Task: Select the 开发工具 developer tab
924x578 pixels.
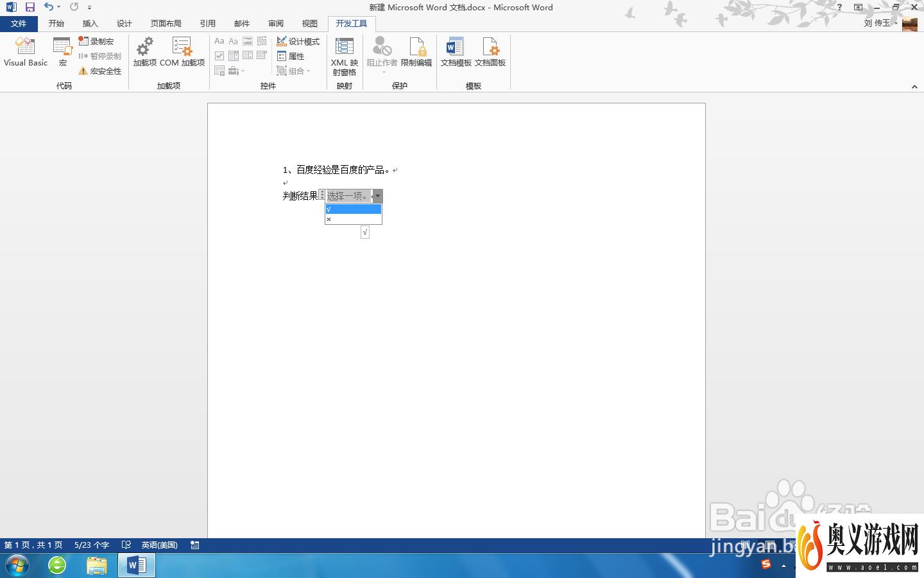Action: [352, 24]
